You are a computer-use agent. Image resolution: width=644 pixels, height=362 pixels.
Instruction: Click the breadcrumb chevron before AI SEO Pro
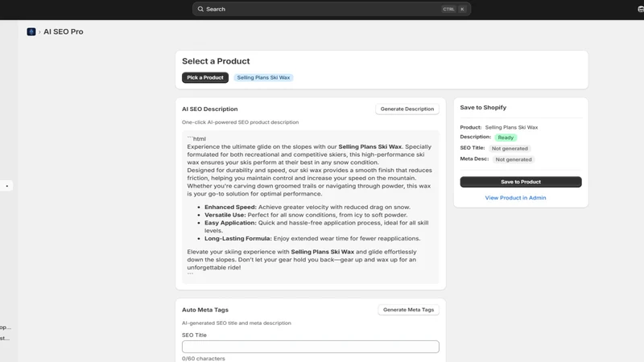(39, 32)
